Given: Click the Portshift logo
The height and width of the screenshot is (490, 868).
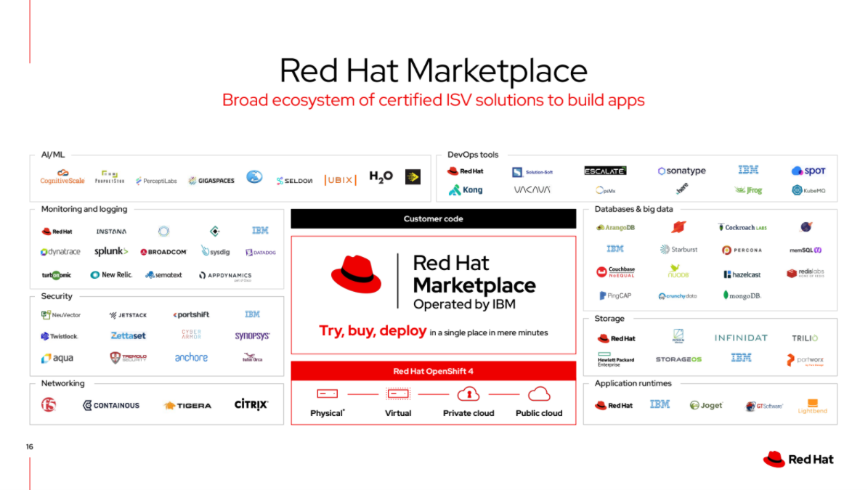Looking at the screenshot, I should 191,314.
